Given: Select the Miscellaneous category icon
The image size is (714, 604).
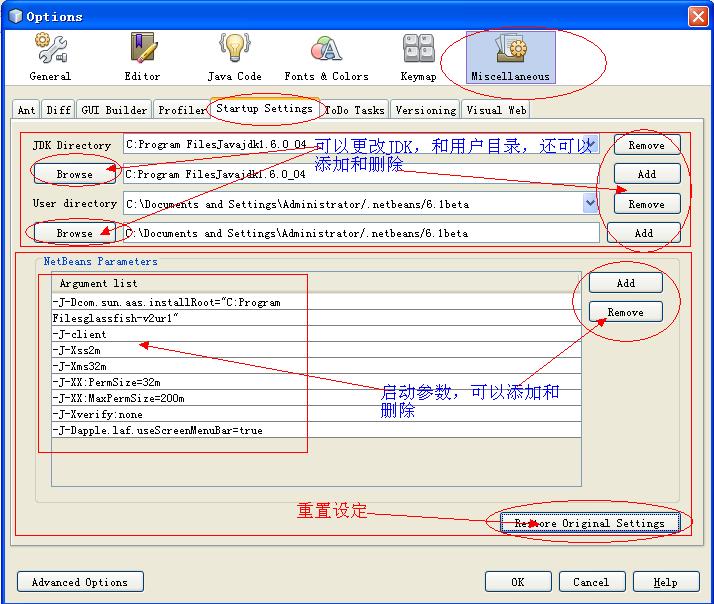Looking at the screenshot, I should 510,57.
